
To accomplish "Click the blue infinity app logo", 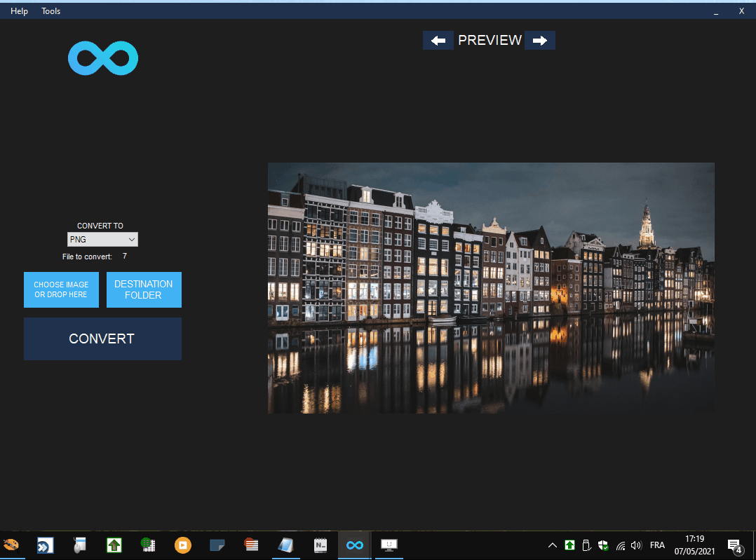I will 103,58.
